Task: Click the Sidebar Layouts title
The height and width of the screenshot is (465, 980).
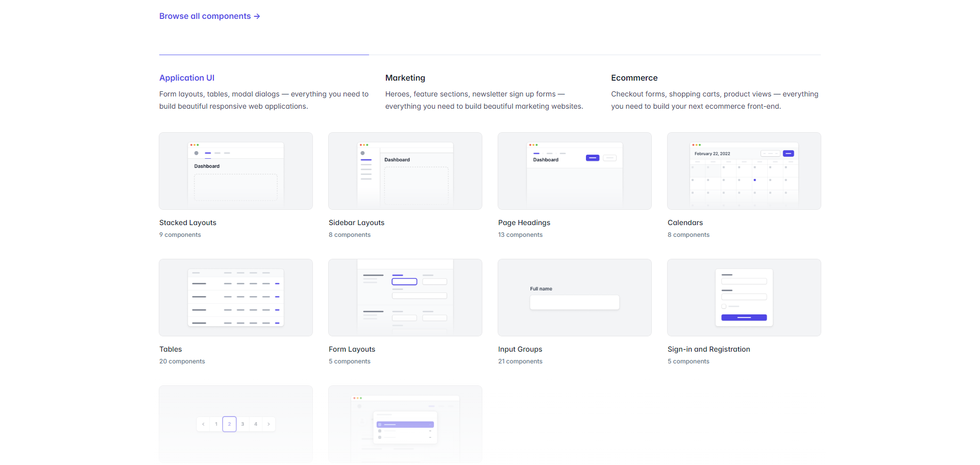Action: [x=356, y=223]
